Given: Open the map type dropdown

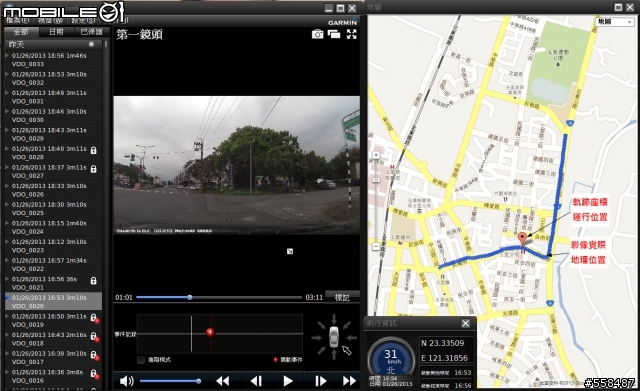Looking at the screenshot, I should 614,22.
